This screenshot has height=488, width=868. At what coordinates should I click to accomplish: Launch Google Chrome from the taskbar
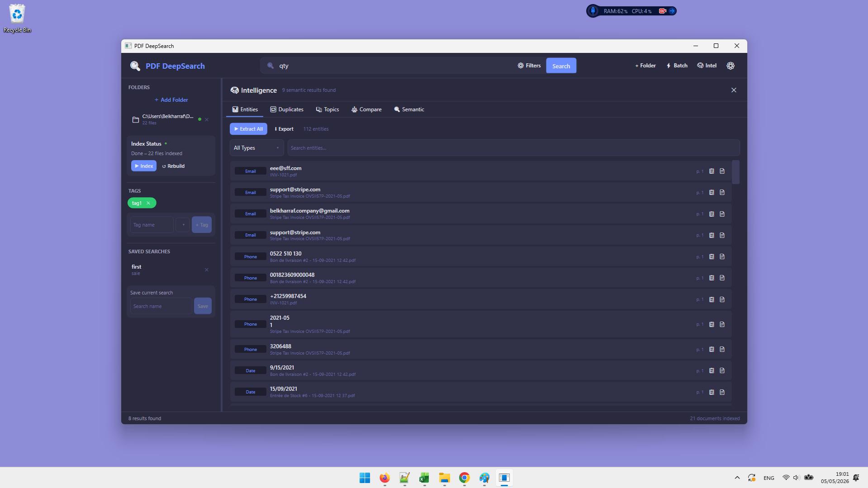(x=464, y=478)
